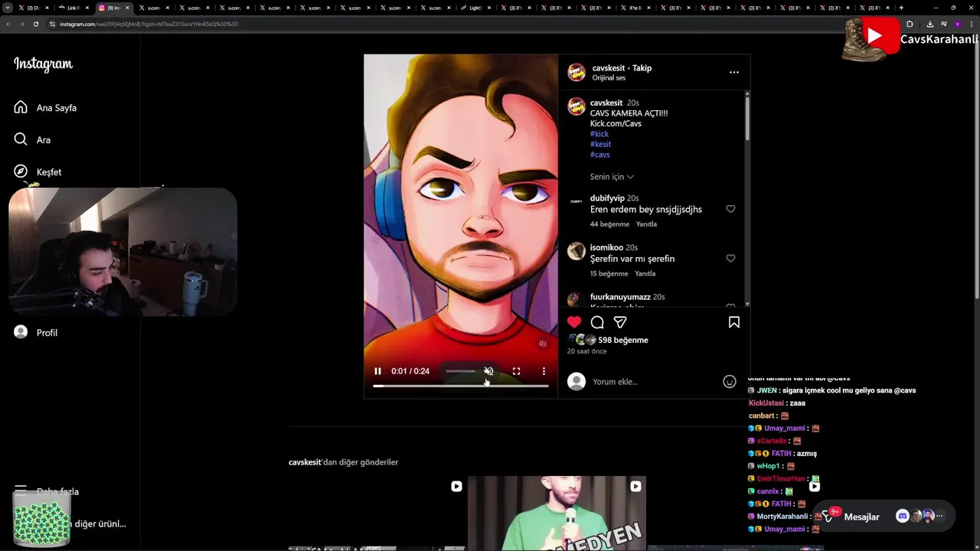Click comments panel scrollbar
Screen dimensions: 980x551
coord(747,119)
